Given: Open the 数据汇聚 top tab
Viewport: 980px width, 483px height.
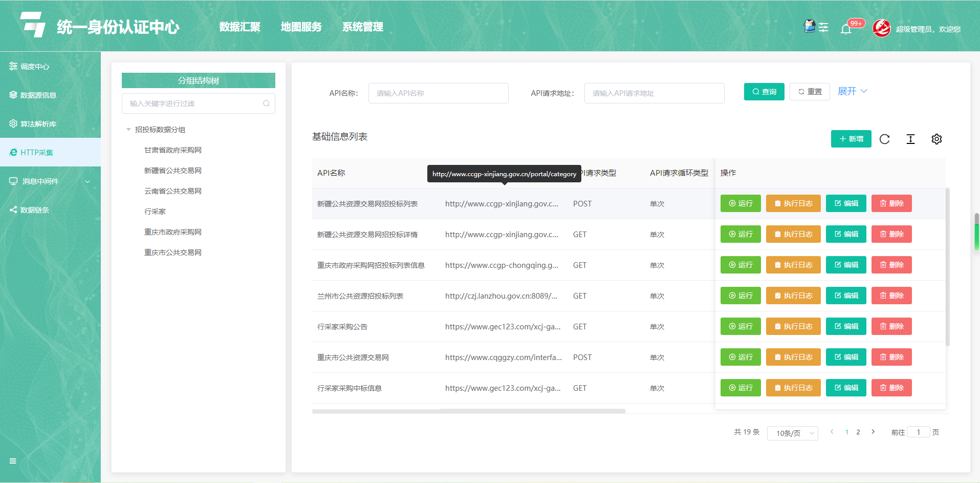Looking at the screenshot, I should [240, 27].
